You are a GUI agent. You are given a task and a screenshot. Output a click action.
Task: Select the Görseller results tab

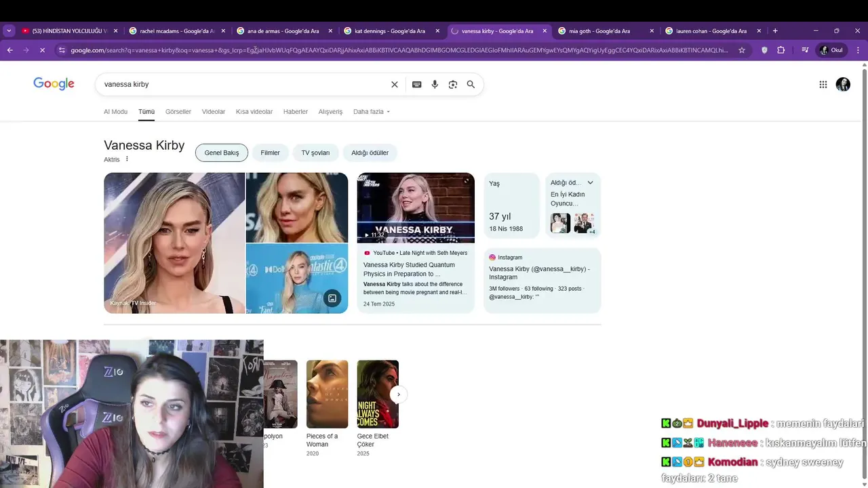click(178, 112)
